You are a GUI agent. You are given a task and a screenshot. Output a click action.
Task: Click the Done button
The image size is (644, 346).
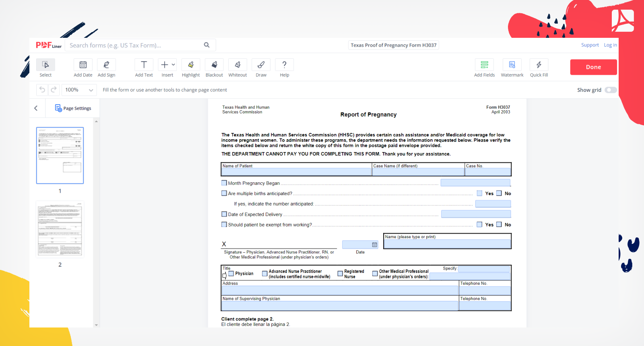pos(593,67)
